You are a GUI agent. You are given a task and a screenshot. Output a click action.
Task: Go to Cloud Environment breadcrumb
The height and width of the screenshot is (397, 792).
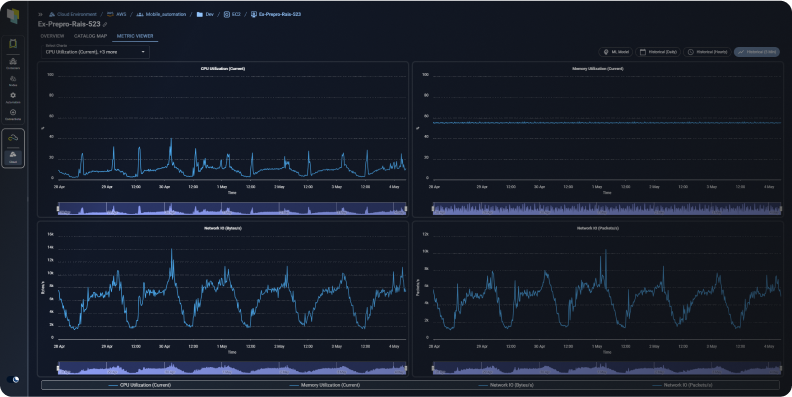click(x=73, y=14)
